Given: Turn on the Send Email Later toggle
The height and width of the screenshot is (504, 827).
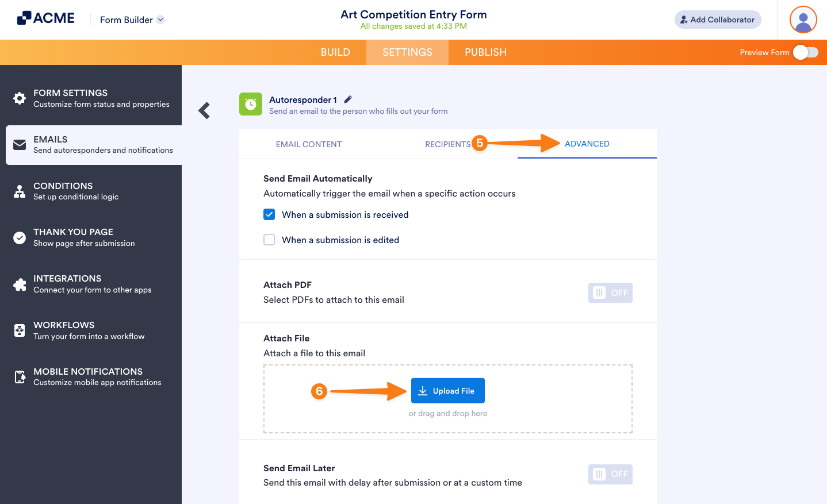Looking at the screenshot, I should (610, 474).
